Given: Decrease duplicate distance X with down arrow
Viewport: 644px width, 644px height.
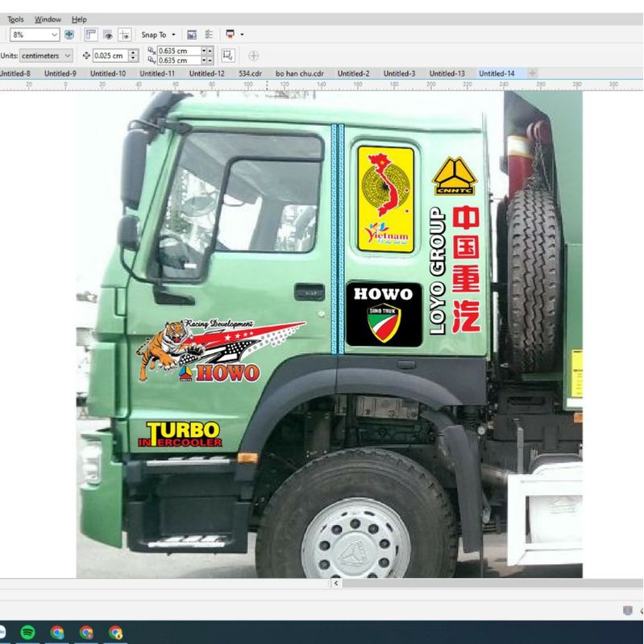Looking at the screenshot, I should 204,51.
